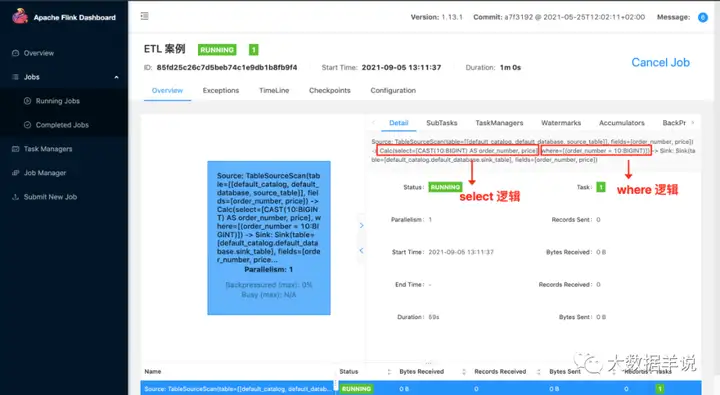The height and width of the screenshot is (395, 720).
Task: Click the Start Time value 2021-09-05 13:11:37 in header
Action: pos(401,68)
